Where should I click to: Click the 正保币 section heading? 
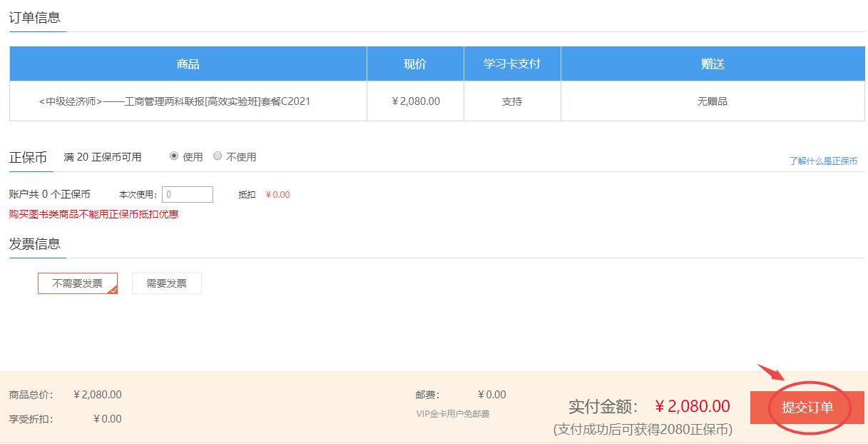29,156
